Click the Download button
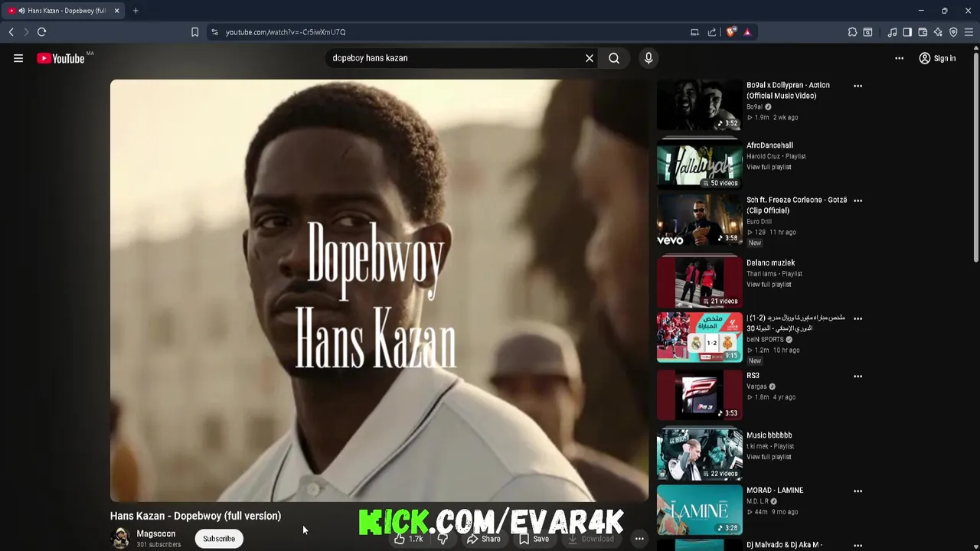Image resolution: width=980 pixels, height=551 pixels. pos(590,539)
